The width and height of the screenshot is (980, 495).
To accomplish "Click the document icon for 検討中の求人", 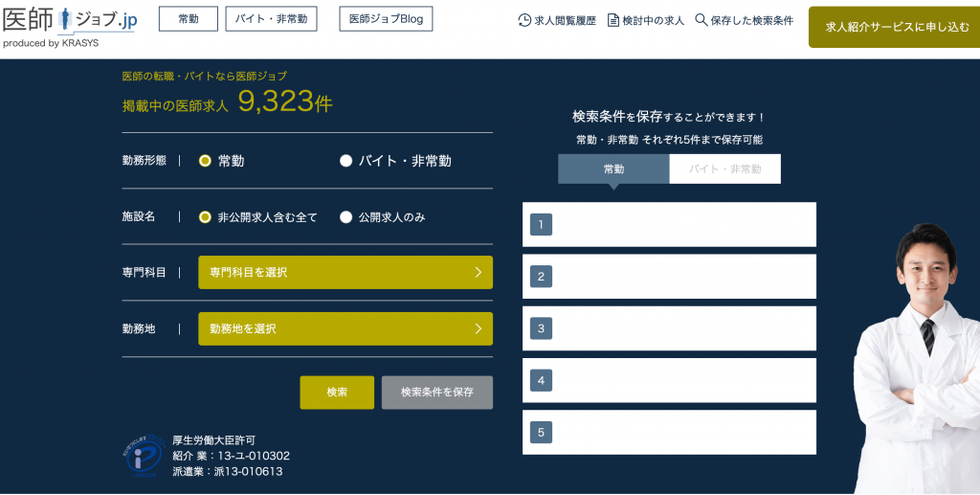I will click(613, 20).
